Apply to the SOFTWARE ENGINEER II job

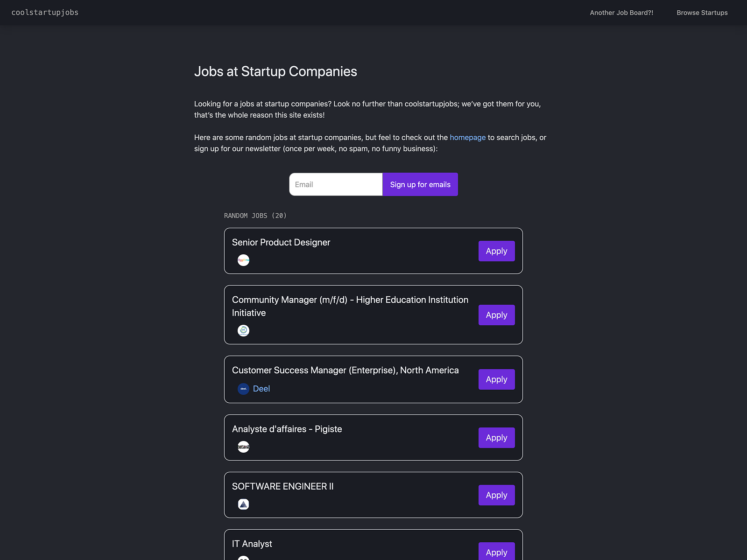[497, 495]
